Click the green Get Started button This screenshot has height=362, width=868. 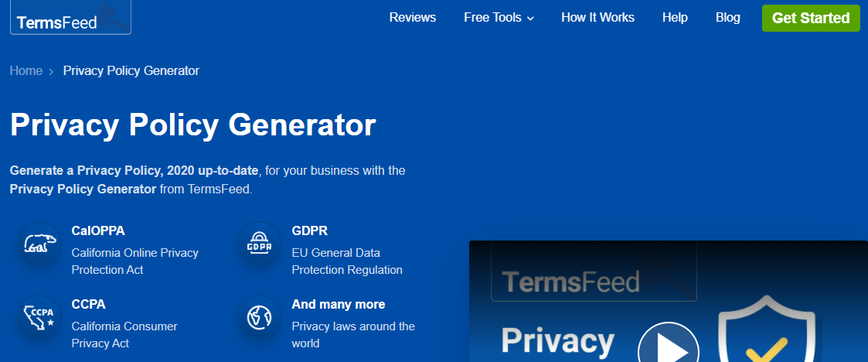pos(811,18)
